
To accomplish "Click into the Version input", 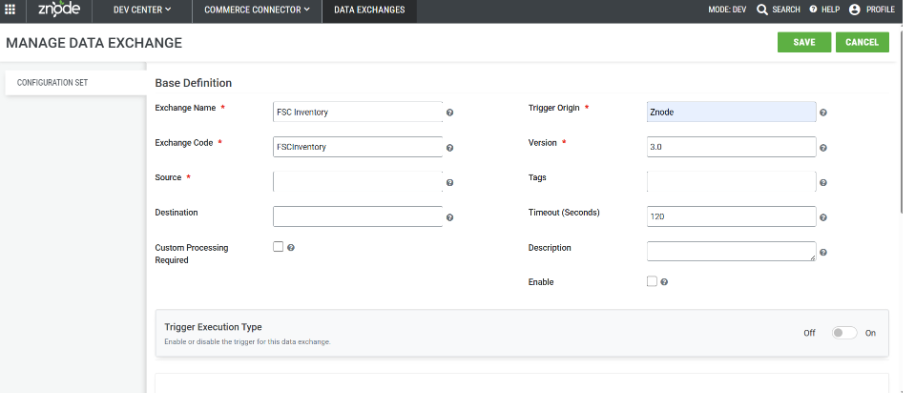I will pyautogui.click(x=731, y=147).
